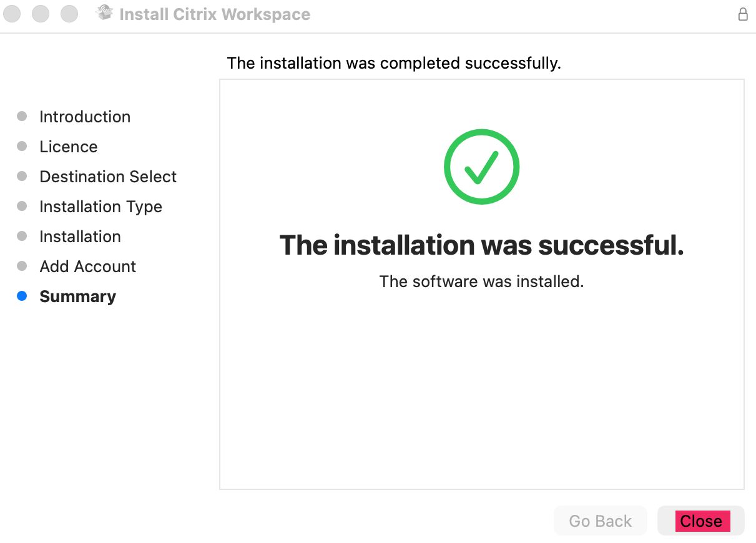
Task: Click the Installation step in the sidebar
Action: tap(80, 237)
